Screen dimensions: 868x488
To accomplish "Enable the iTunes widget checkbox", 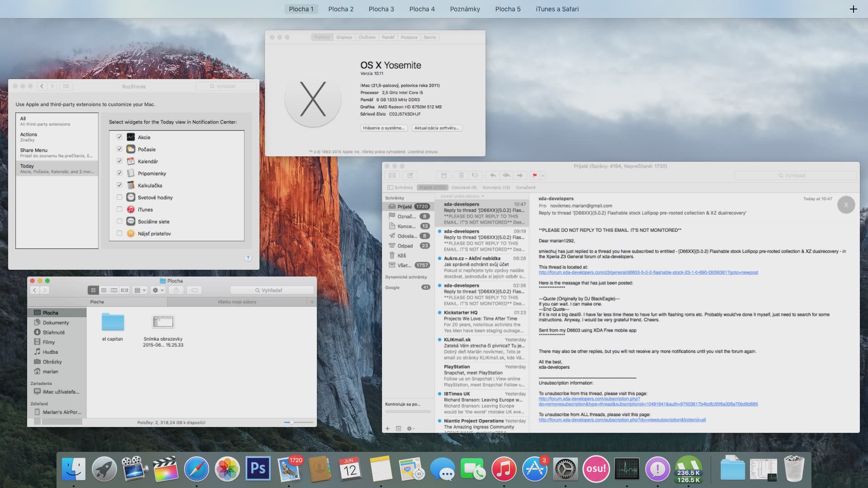I will (119, 209).
